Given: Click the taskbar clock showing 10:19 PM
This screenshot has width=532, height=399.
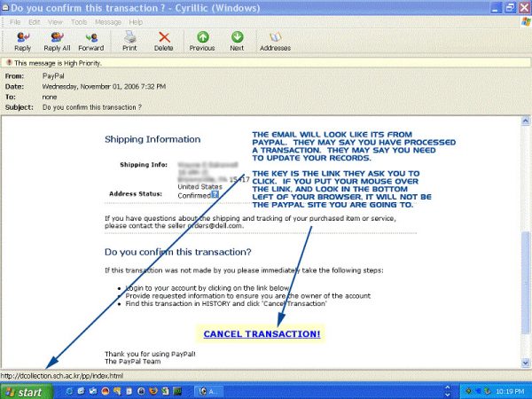Looking at the screenshot, I should point(509,391).
